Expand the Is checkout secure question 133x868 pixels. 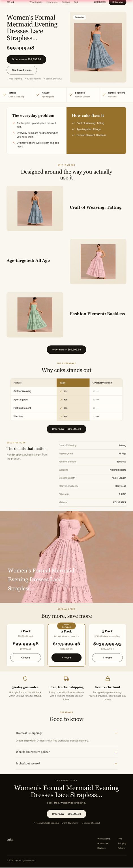(x=66, y=764)
